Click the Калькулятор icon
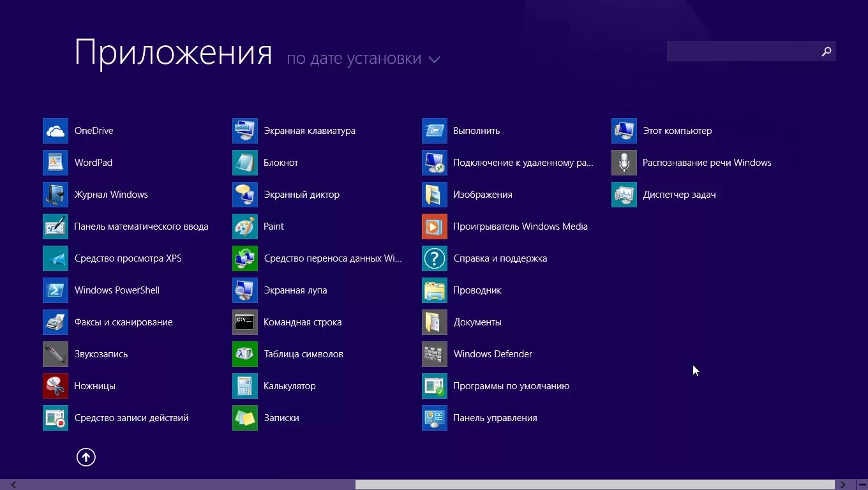 point(245,386)
